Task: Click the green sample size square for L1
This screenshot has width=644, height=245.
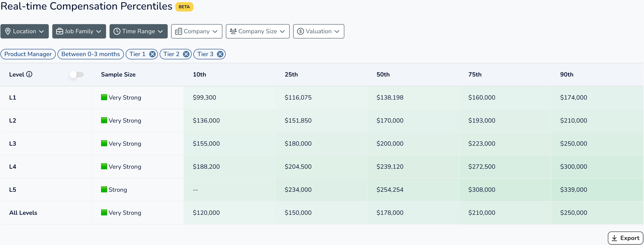Action: pyautogui.click(x=104, y=97)
